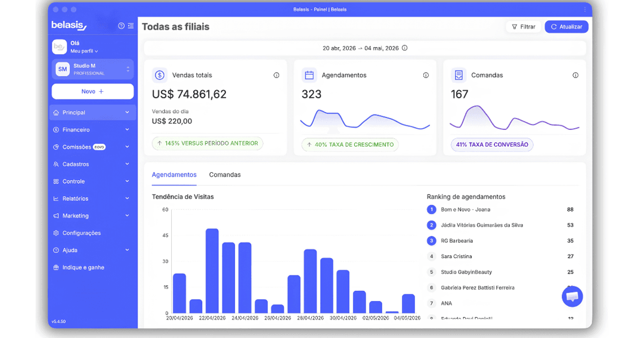
Task: Select the Financeiro menu item
Action: pos(92,130)
